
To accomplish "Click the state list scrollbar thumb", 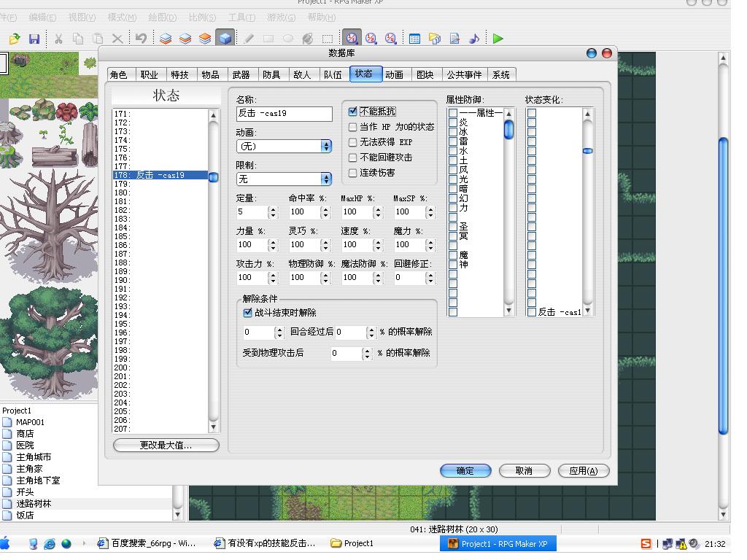I will pyautogui.click(x=214, y=177).
